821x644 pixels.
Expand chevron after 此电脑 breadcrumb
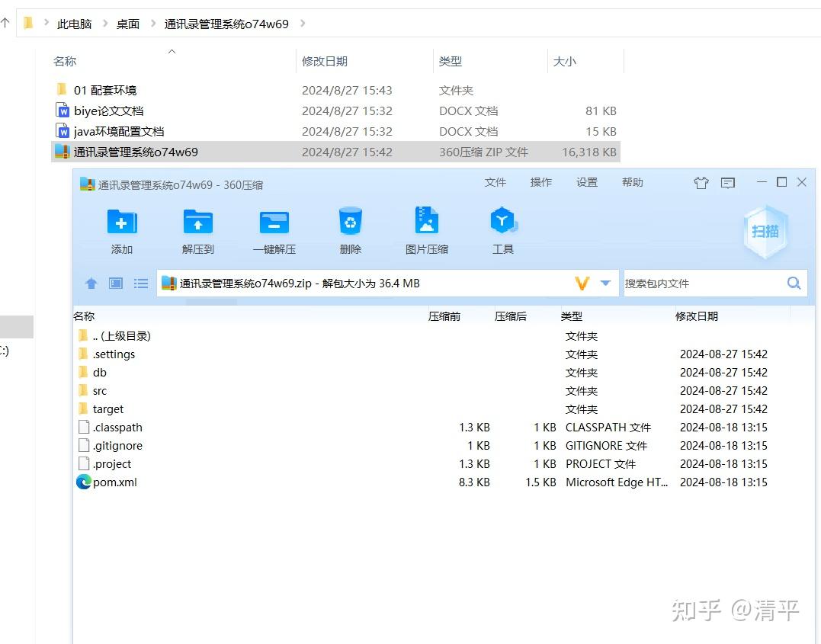coord(104,24)
